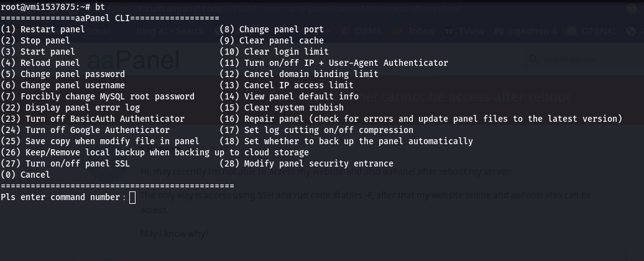The width and height of the screenshot is (644, 261).
Task: Click "(22) Display panel error log" entry
Action: click(70, 108)
